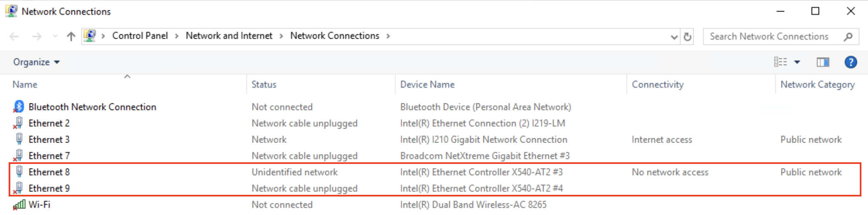The image size is (868, 215).
Task: Click the search magnifier icon
Action: (848, 37)
